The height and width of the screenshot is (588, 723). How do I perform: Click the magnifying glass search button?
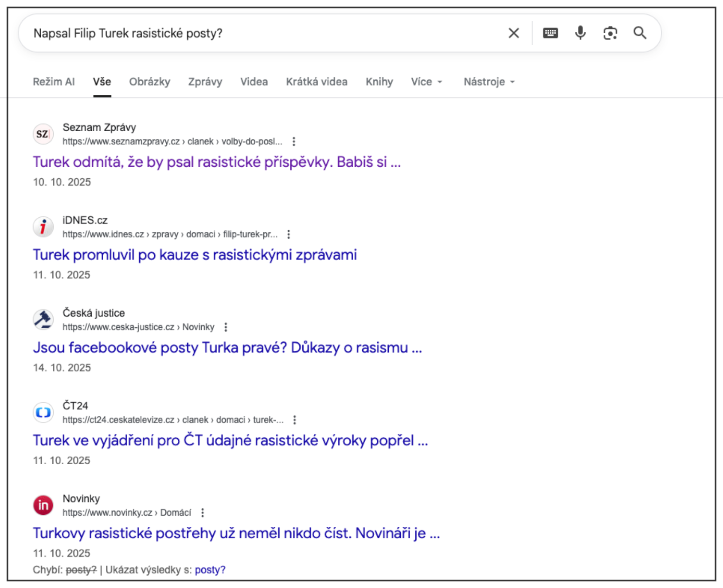click(x=640, y=33)
